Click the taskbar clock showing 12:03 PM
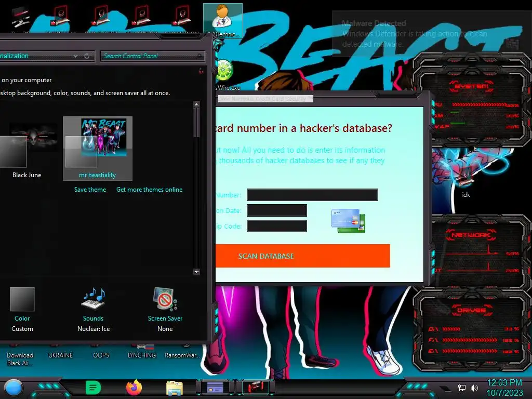 (x=504, y=388)
